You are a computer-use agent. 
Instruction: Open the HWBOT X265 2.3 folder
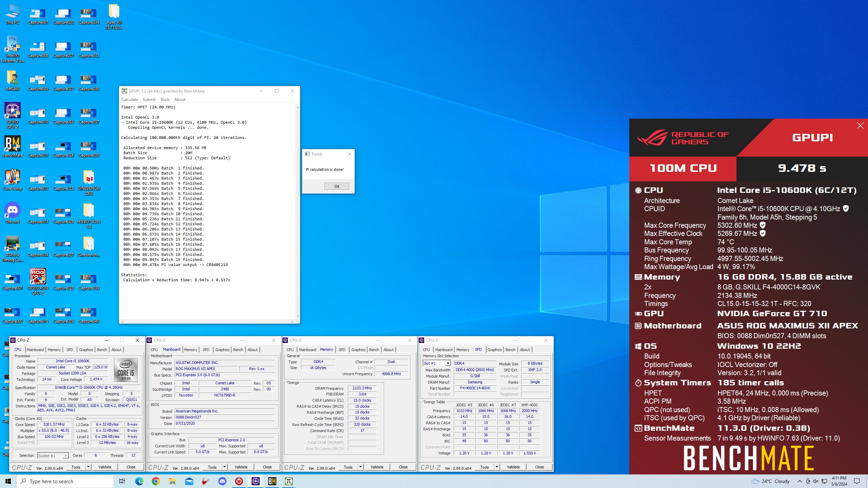pos(88,216)
